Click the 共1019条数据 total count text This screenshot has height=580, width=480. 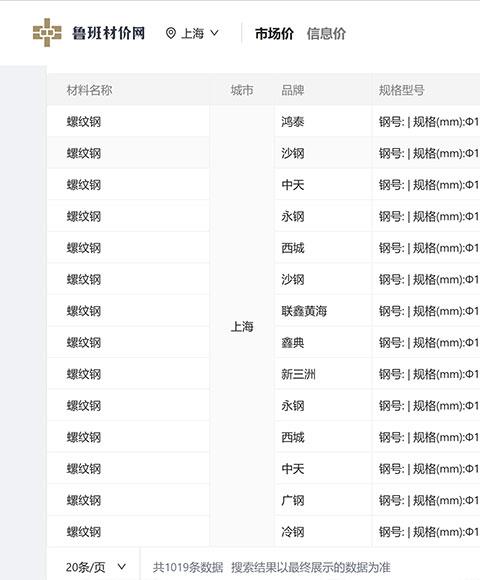pos(188,567)
